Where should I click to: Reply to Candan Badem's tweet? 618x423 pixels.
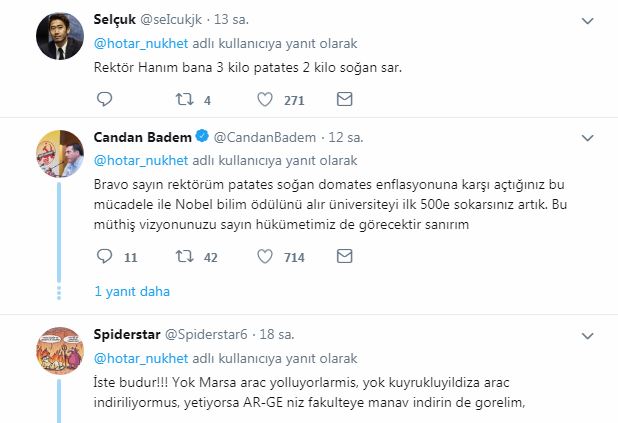pos(105,257)
